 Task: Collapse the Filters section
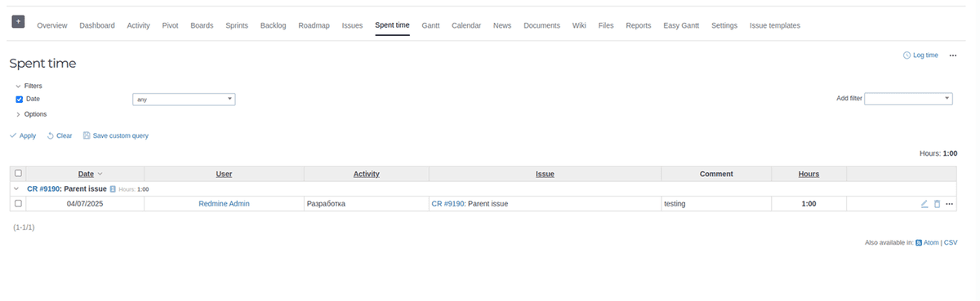click(x=29, y=86)
